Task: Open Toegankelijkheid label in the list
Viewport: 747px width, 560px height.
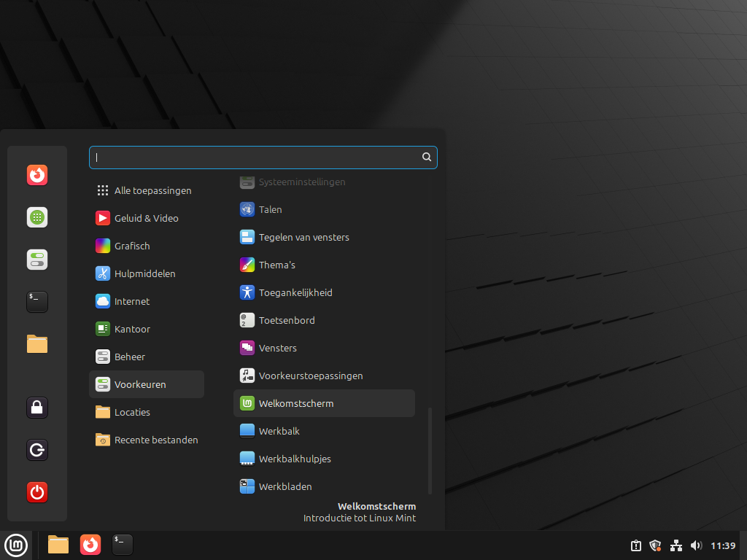Action: (x=295, y=293)
